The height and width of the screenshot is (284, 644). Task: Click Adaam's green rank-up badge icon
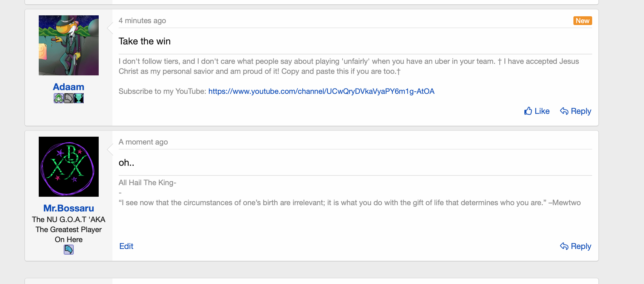pos(59,98)
